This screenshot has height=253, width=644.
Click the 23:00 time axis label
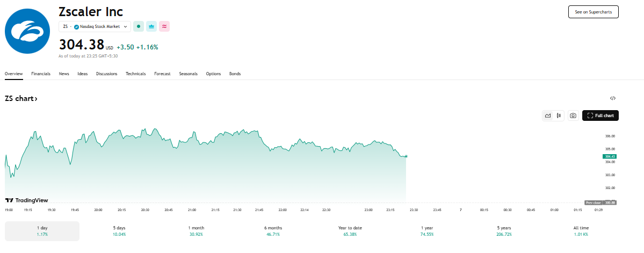(x=368, y=210)
